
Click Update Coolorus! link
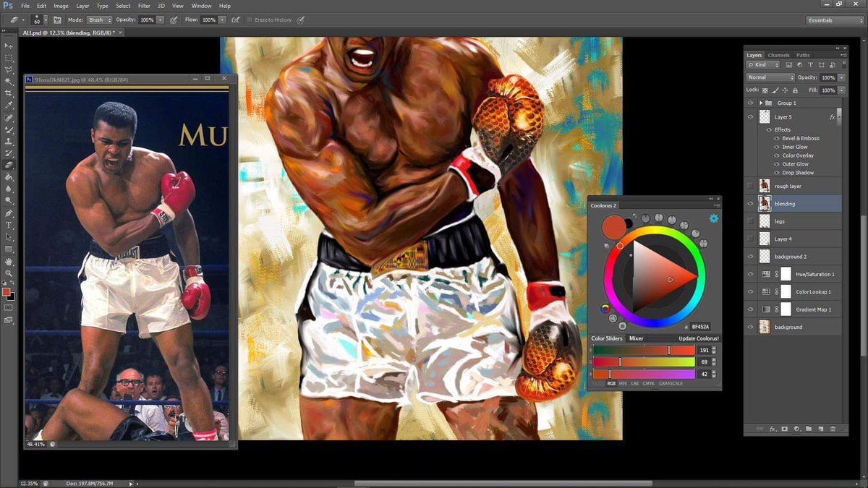click(699, 338)
